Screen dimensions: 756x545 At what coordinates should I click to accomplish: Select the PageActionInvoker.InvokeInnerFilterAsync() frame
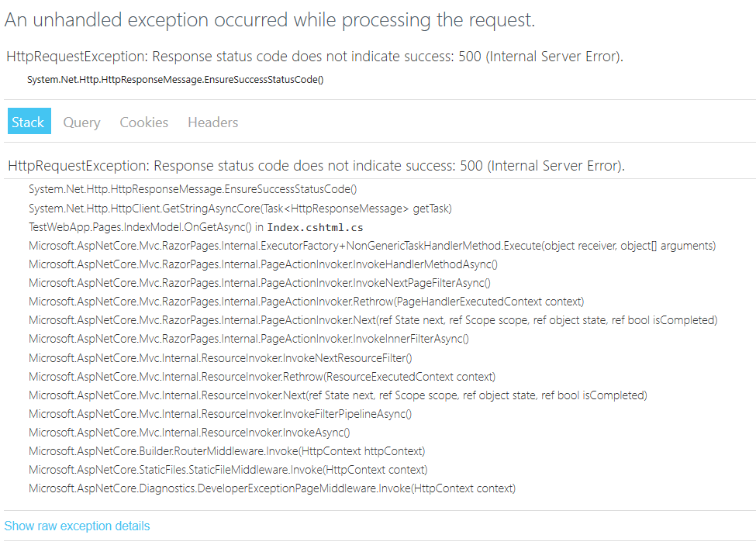point(248,339)
